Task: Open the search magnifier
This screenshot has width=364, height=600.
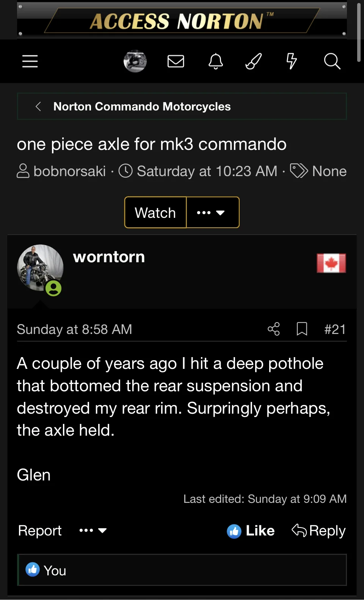Action: [x=332, y=61]
